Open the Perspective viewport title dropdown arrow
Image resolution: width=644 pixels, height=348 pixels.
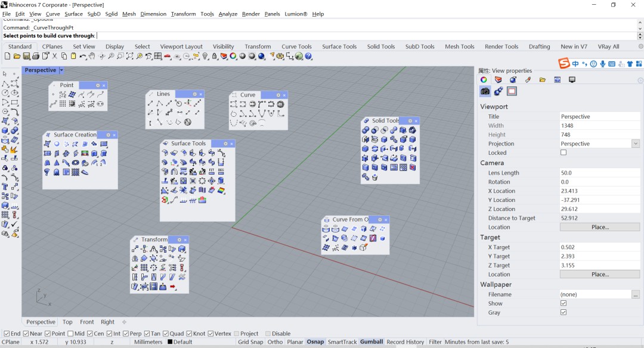coord(61,70)
